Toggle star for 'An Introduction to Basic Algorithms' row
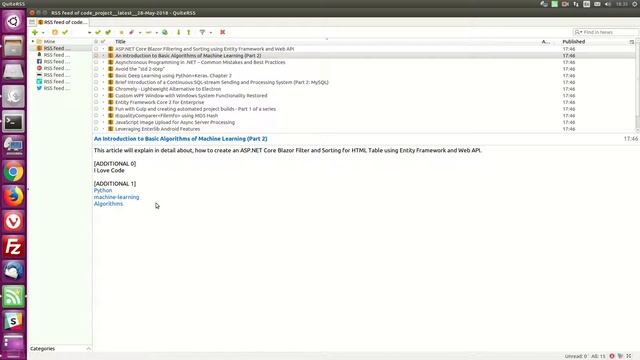Screen dimensions: 640x360 tap(96, 56)
